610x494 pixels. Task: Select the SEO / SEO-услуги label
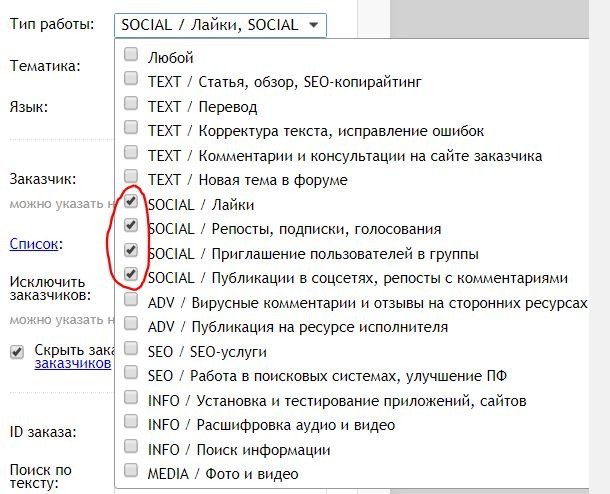(x=207, y=352)
